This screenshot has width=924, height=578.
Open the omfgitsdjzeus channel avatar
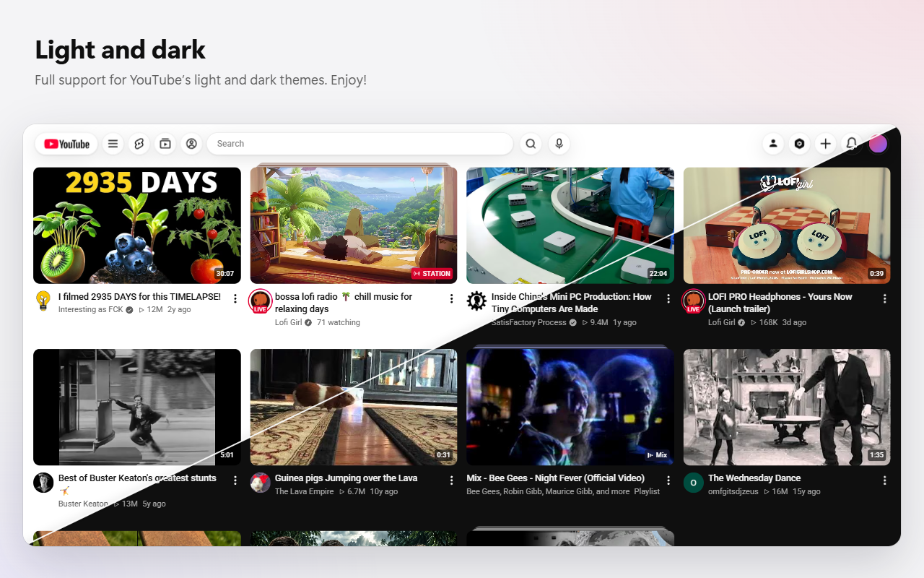click(x=693, y=483)
